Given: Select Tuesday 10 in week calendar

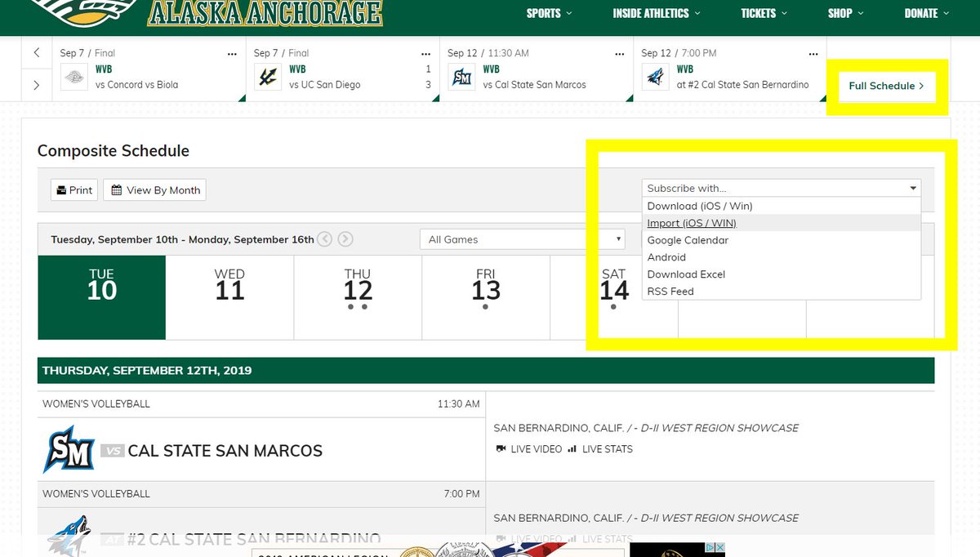Looking at the screenshot, I should (x=102, y=297).
